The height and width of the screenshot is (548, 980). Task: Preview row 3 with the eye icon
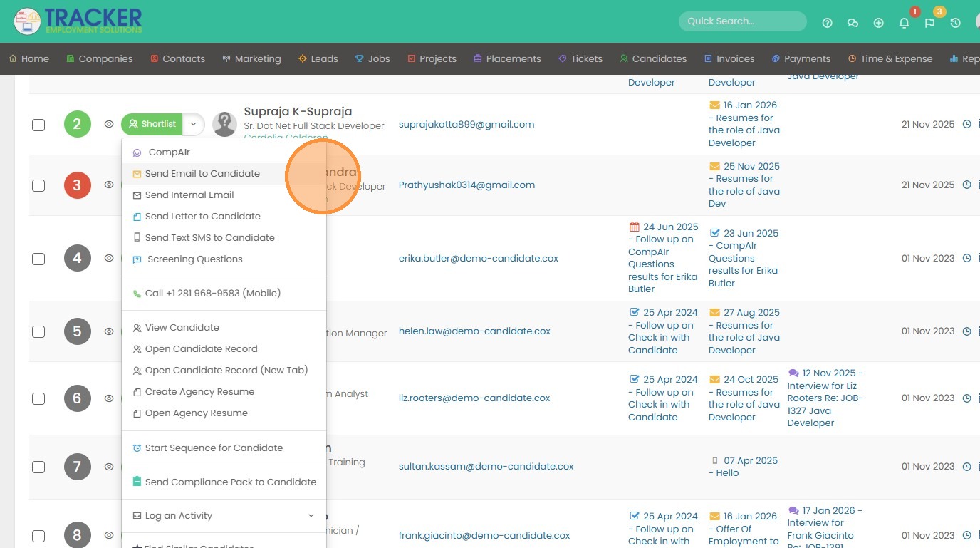click(x=109, y=185)
